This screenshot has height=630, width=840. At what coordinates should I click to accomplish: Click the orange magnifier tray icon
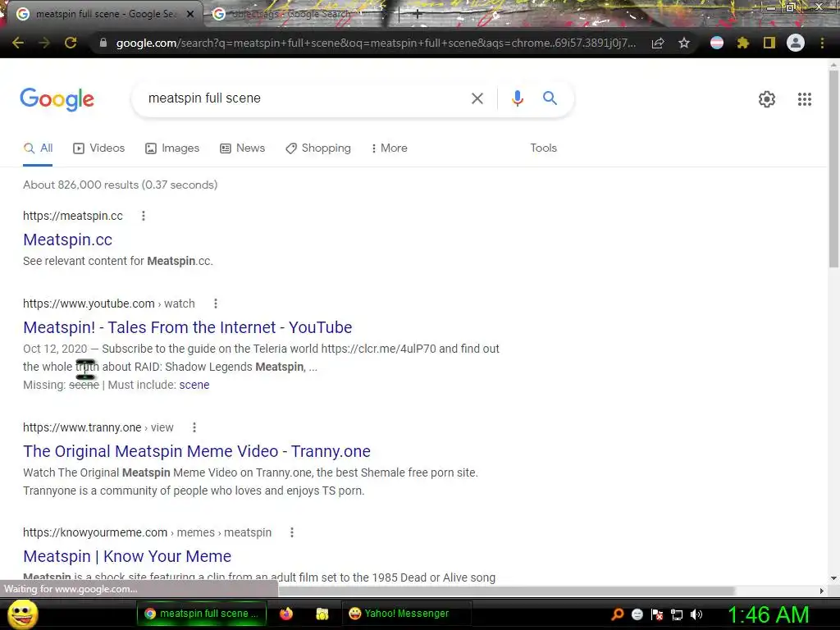coord(618,614)
